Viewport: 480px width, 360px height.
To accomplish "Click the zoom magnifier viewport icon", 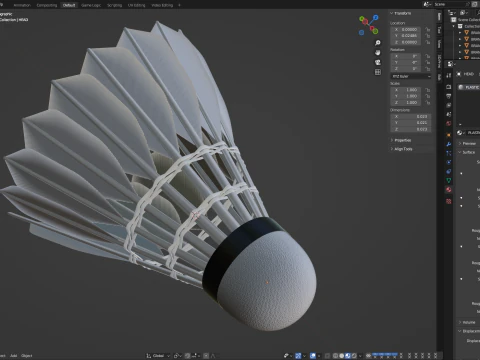I will point(378,43).
